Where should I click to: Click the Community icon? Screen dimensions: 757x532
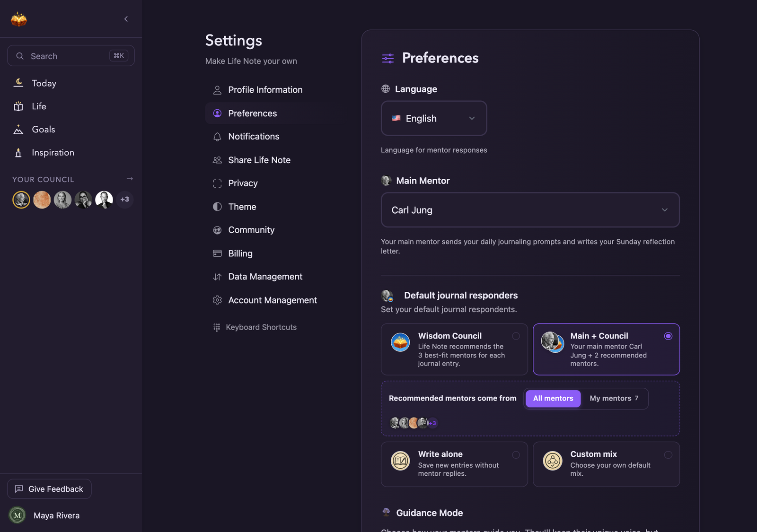pos(217,230)
